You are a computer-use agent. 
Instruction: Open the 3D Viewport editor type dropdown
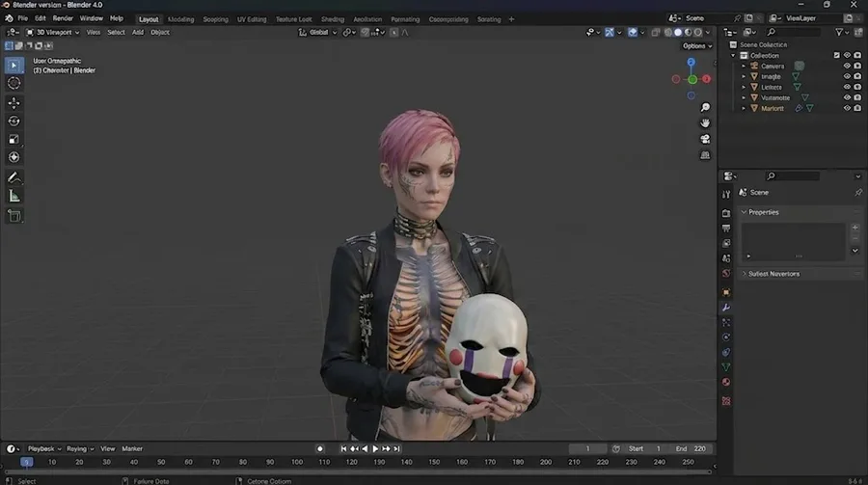click(53, 32)
